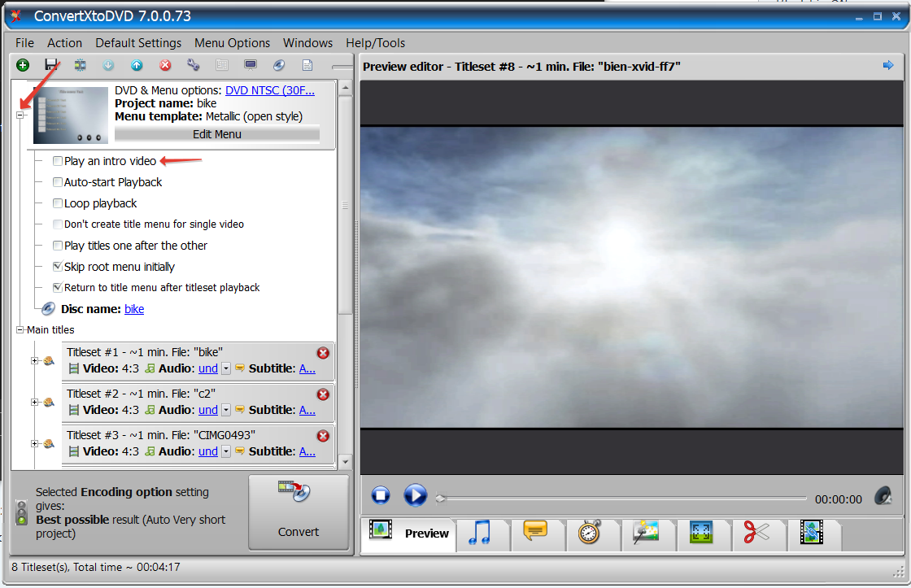Click the Disc name "bike" link
Screen dimensions: 911x588
134,309
